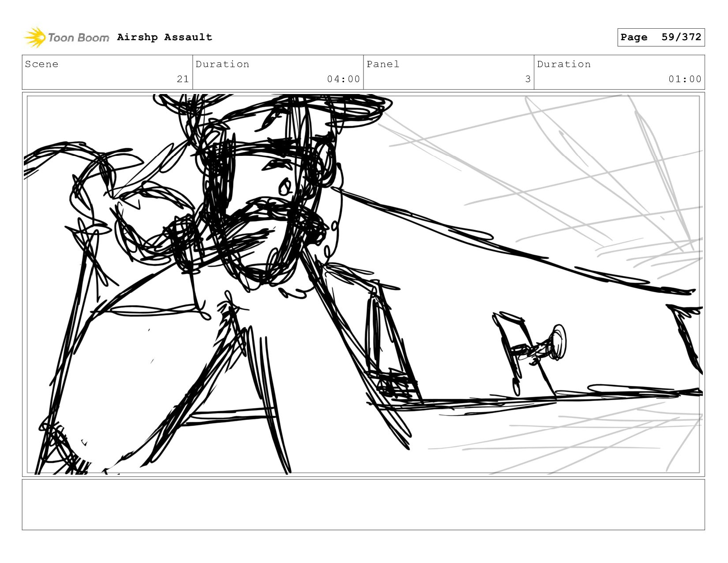Click the empty notes box below the panel

pos(363,505)
